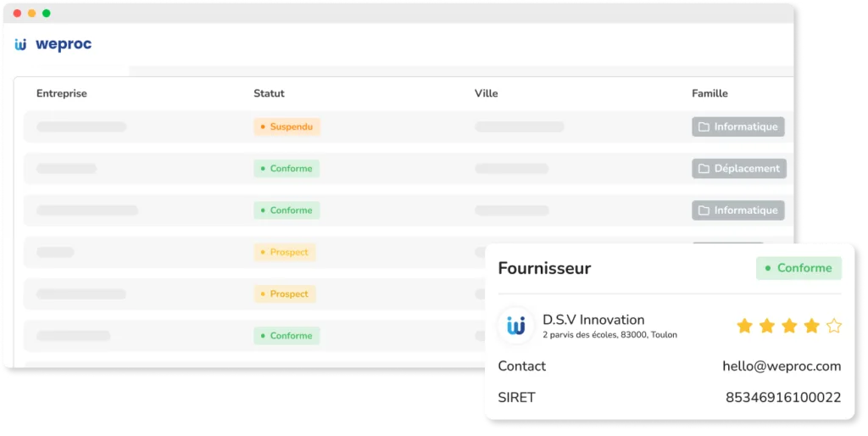
Task: Click the last Conforme badge in table
Action: coord(287,336)
